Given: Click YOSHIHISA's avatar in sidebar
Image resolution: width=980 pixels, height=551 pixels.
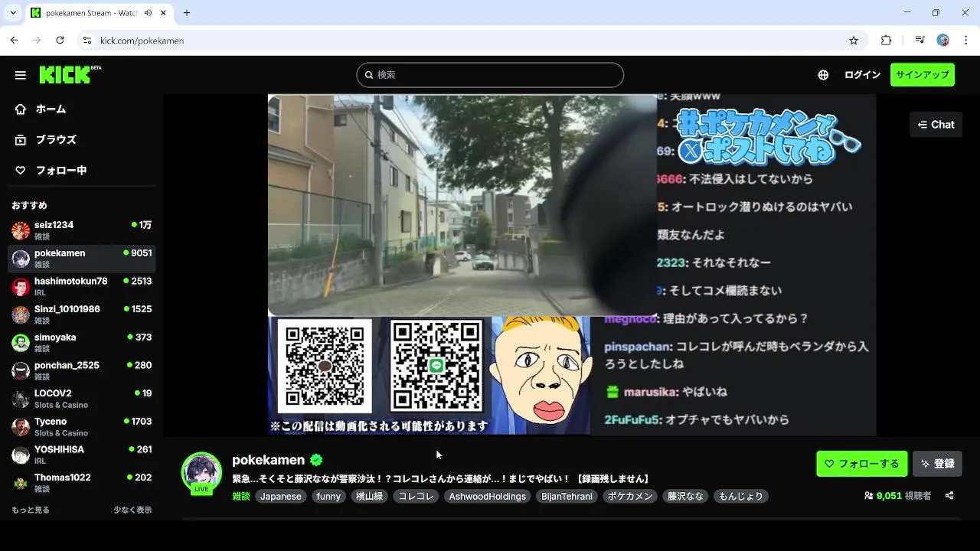Looking at the screenshot, I should (21, 455).
